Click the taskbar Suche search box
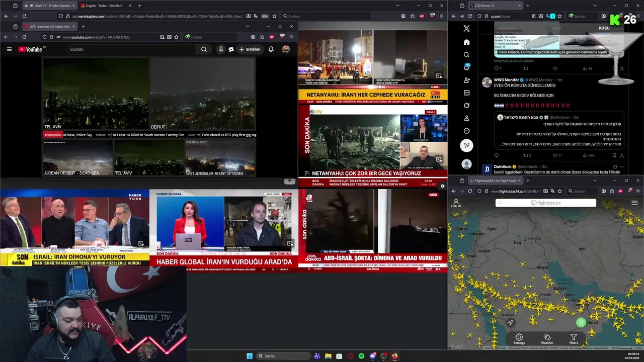 (283, 356)
